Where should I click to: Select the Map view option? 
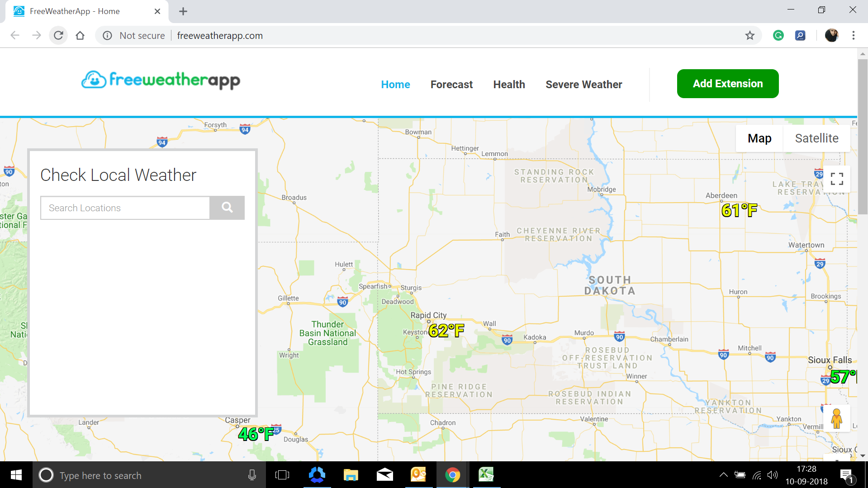[759, 138]
